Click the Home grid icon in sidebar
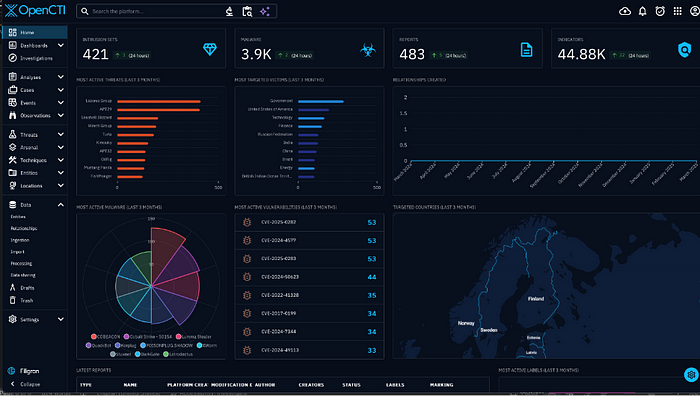 coord(12,32)
